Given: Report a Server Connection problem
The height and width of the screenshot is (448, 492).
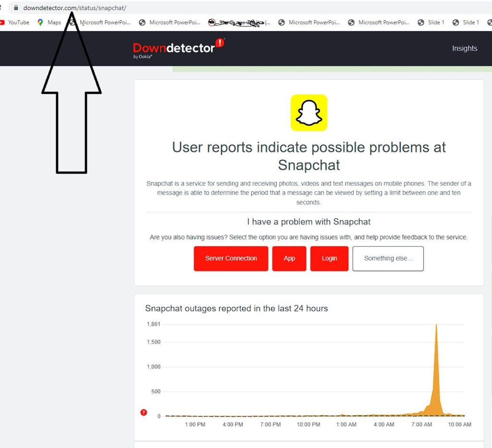Looking at the screenshot, I should tap(231, 259).
